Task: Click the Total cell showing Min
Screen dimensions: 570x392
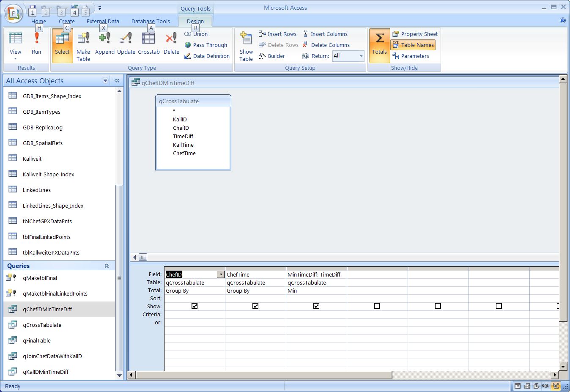Action: (316, 291)
